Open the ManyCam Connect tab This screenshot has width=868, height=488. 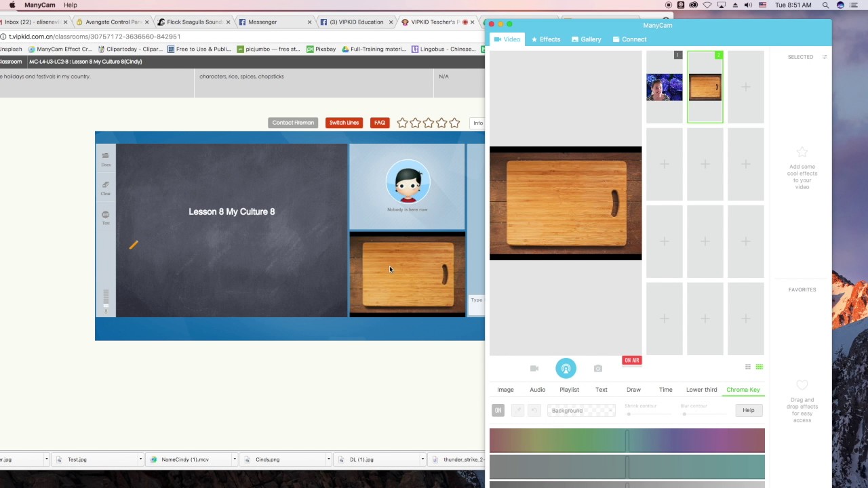[x=629, y=39]
